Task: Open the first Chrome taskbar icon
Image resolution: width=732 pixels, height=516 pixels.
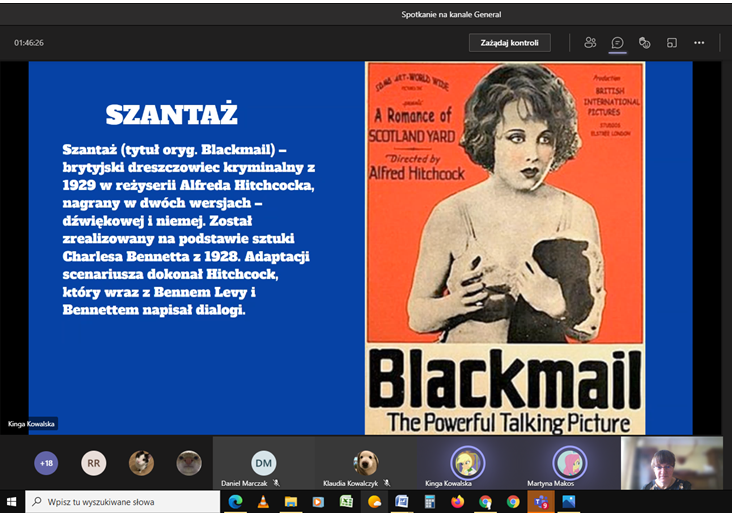Action: pyautogui.click(x=485, y=502)
